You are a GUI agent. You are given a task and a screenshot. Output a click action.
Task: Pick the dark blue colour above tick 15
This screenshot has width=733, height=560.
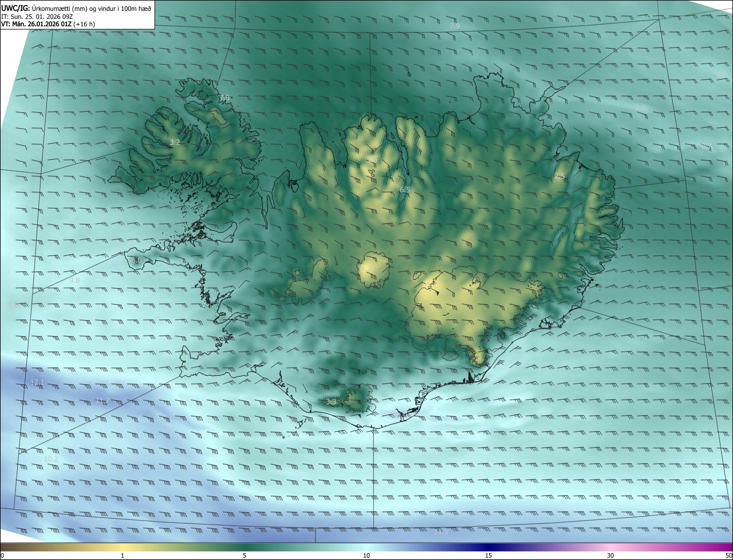(x=488, y=547)
